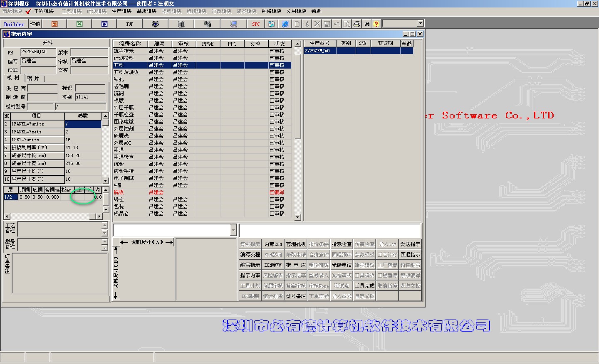
Task: Open the 网络模块 menu
Action: click(272, 11)
